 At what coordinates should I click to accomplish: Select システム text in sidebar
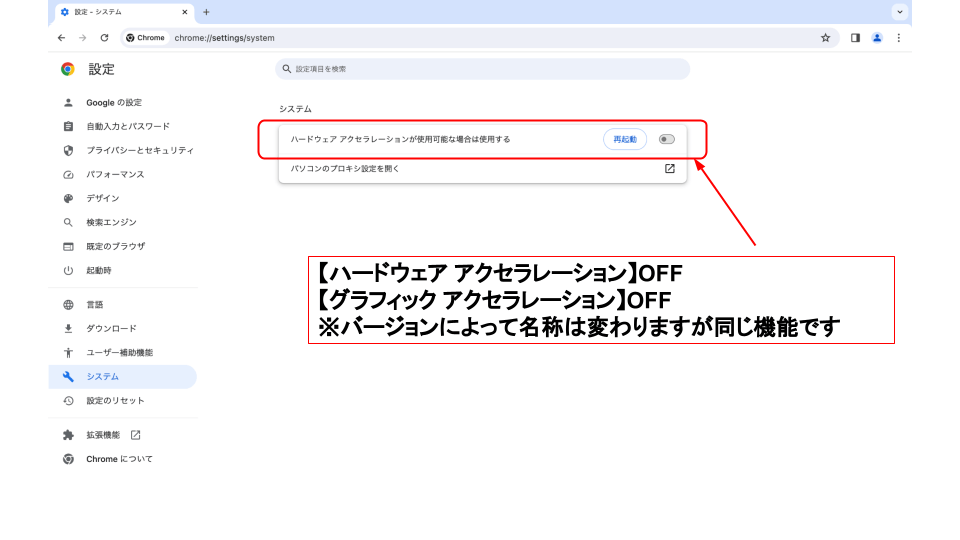pos(103,377)
